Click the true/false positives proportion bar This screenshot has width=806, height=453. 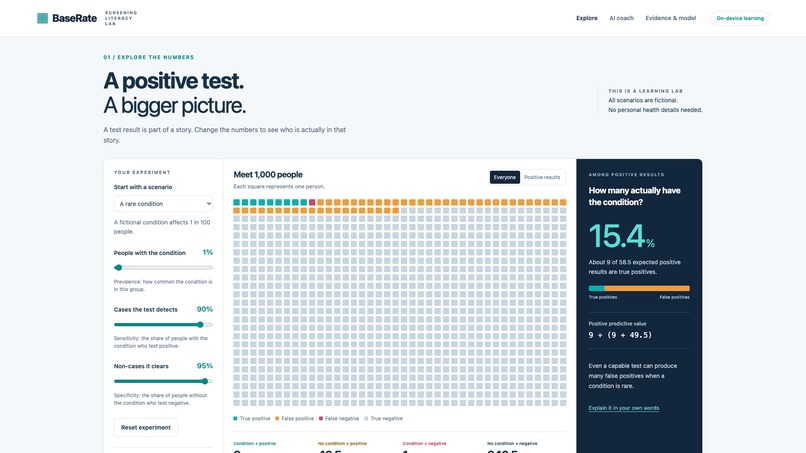coord(639,288)
